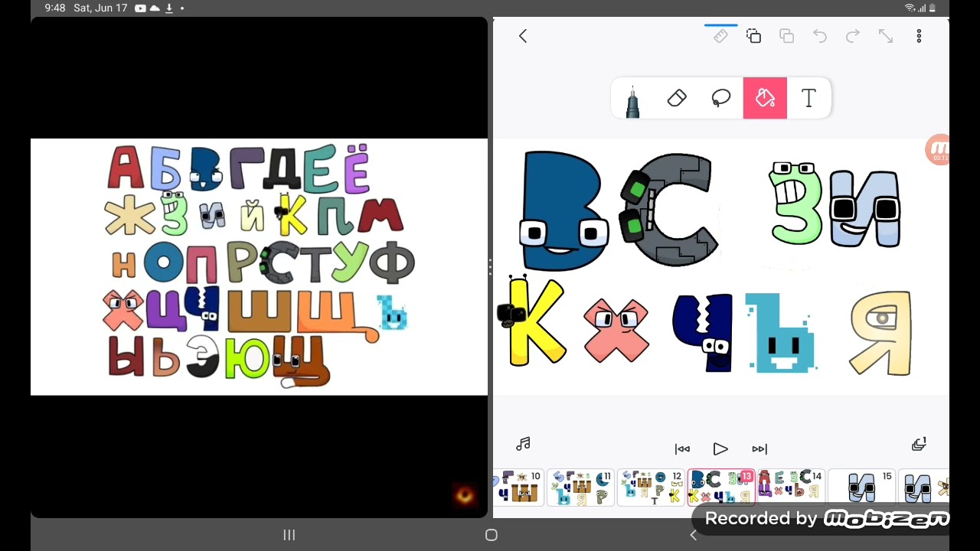Image resolution: width=980 pixels, height=551 pixels.
Task: Paste the copied frame
Action: (x=786, y=36)
